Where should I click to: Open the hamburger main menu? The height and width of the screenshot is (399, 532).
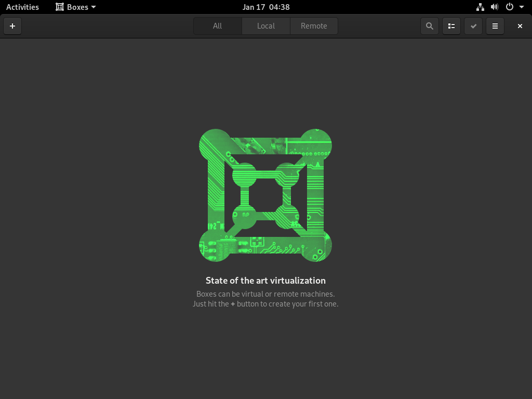point(495,26)
